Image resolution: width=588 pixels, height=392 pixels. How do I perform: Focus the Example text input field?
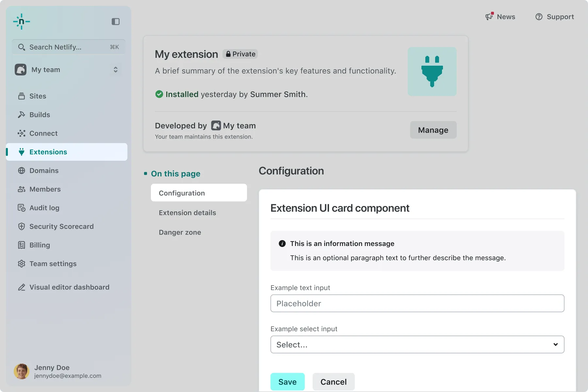(x=417, y=303)
